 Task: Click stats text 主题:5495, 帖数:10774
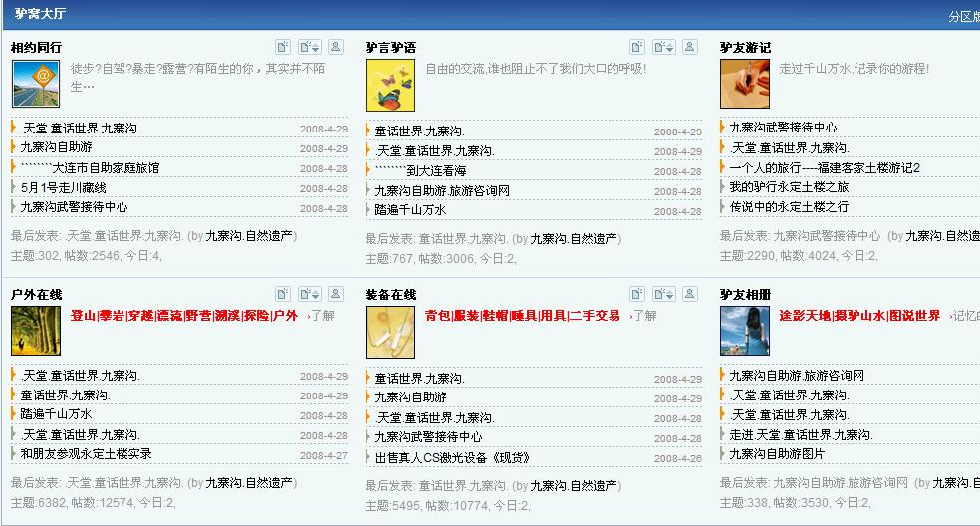pyautogui.click(x=447, y=506)
